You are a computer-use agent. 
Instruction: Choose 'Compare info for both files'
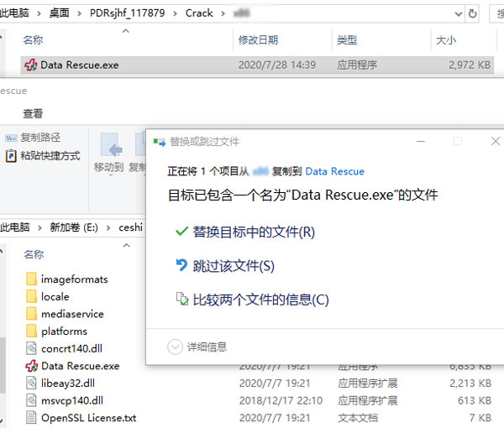coord(260,300)
